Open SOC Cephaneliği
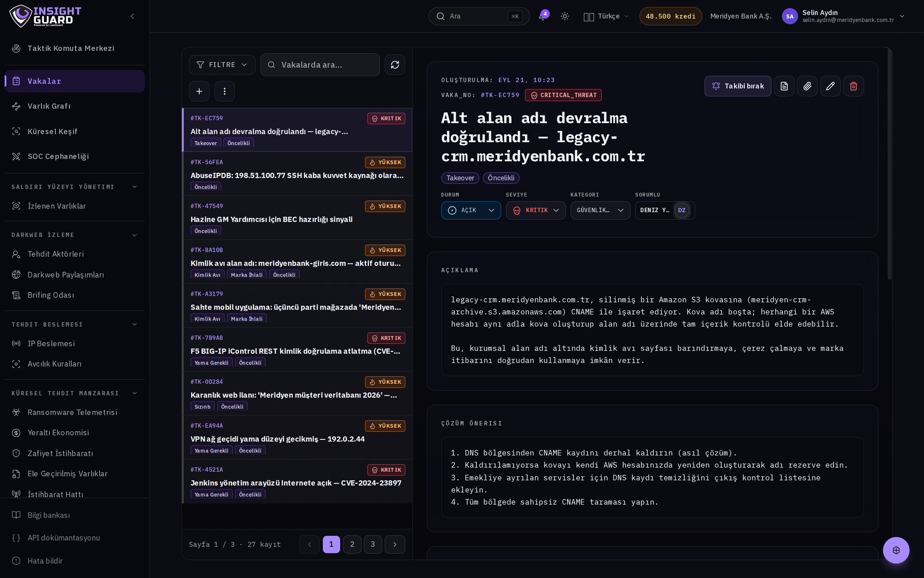 click(x=74, y=156)
